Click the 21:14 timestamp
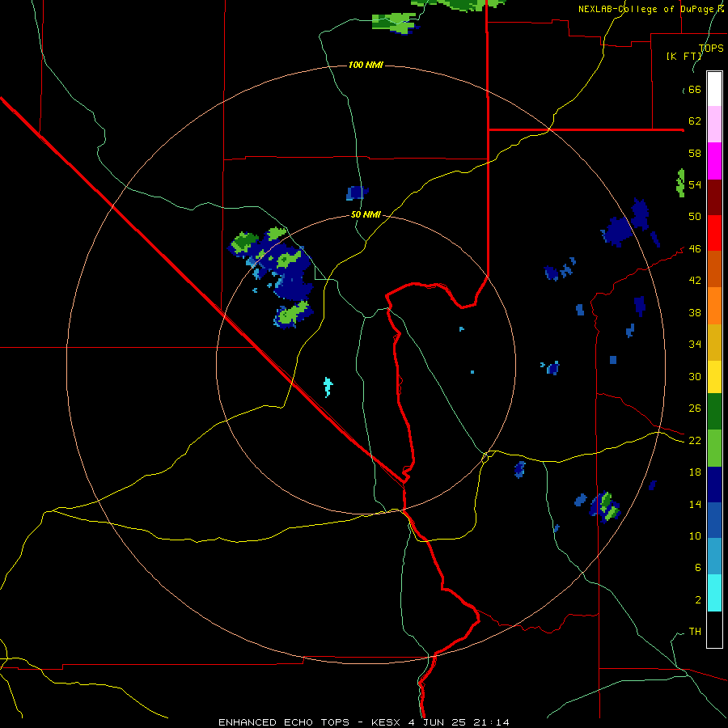The width and height of the screenshot is (728, 728). tap(492, 722)
